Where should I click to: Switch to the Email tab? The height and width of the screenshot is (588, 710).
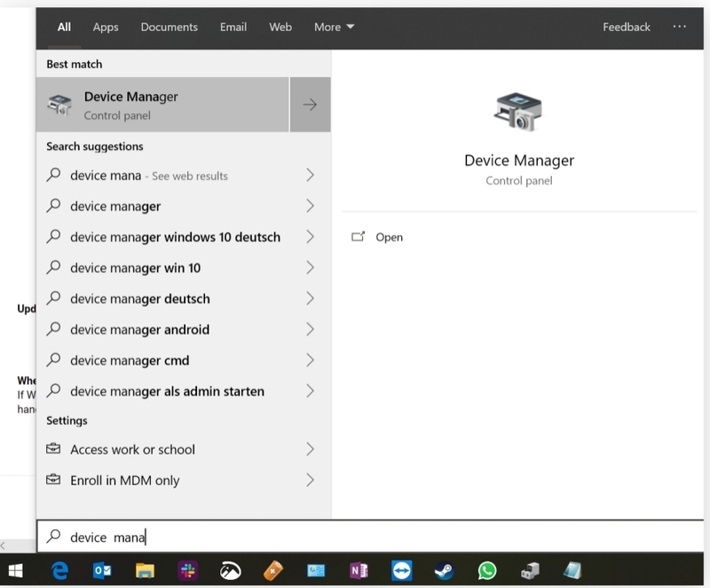[x=233, y=27]
